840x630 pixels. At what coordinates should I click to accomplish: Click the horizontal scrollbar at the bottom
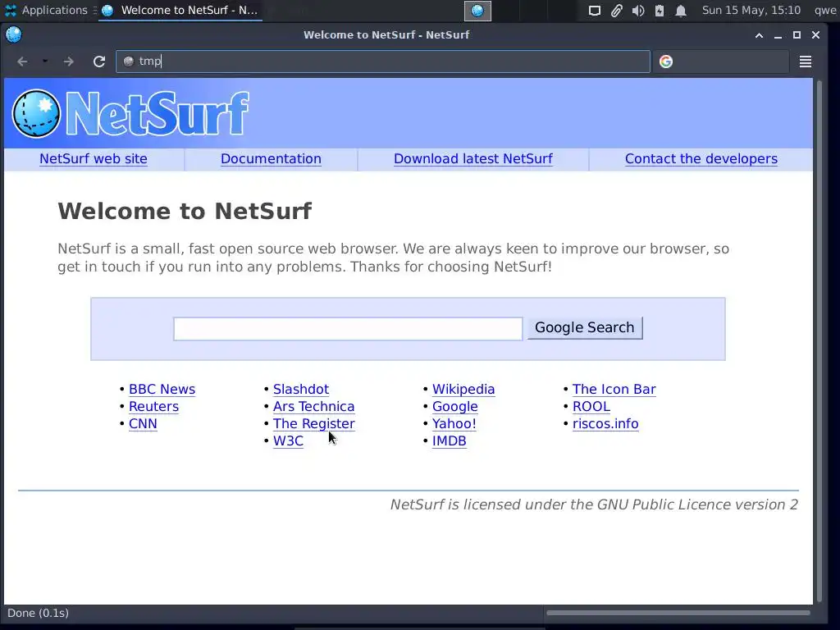point(678,613)
